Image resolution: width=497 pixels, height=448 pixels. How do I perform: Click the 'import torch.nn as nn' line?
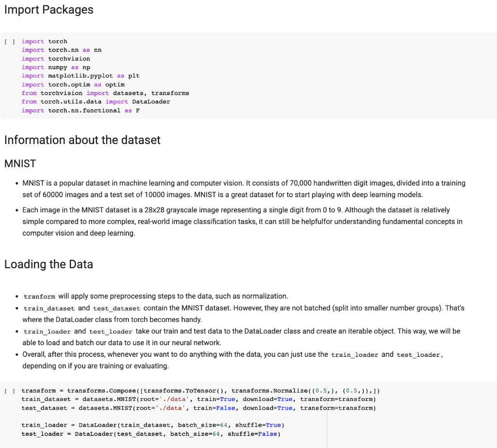click(62, 50)
